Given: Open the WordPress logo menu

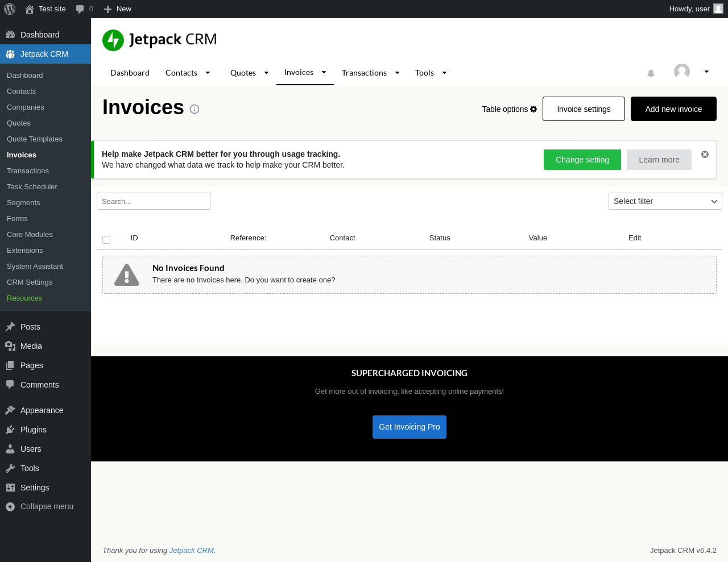Looking at the screenshot, I should pos(10,9).
